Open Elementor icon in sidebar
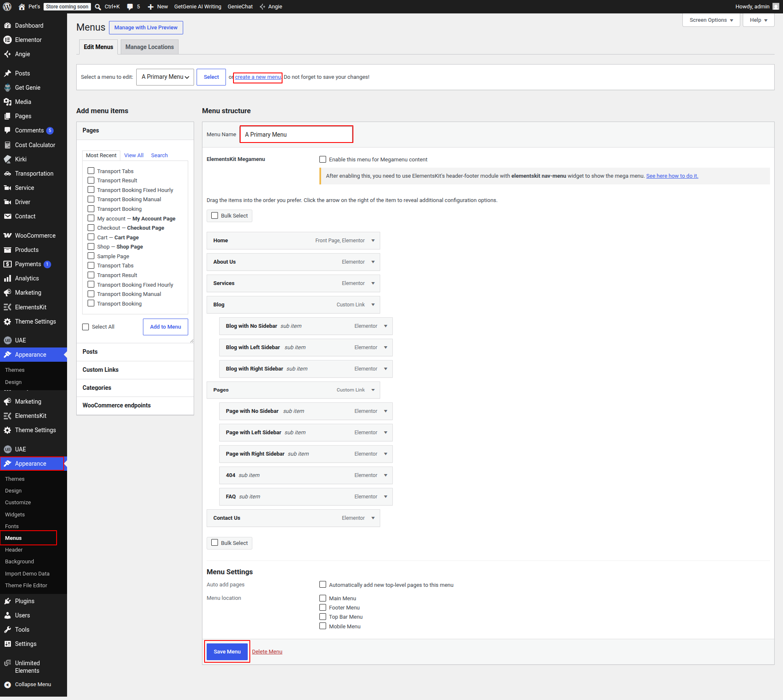 8,40
